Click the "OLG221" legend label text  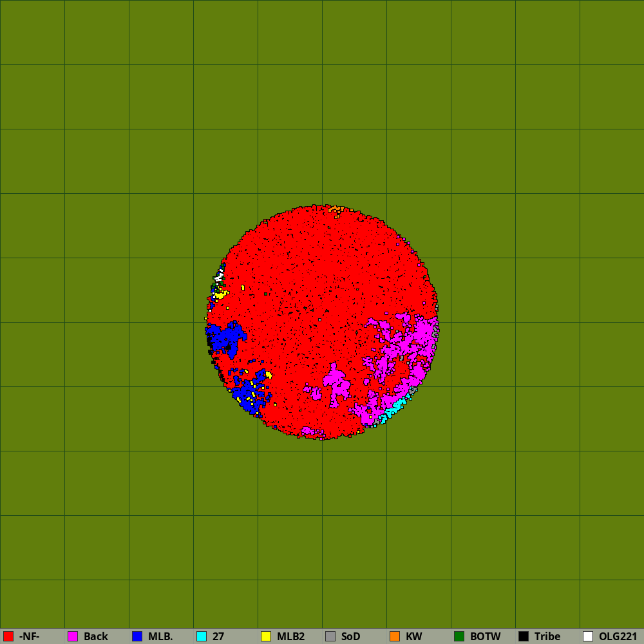tap(618, 636)
